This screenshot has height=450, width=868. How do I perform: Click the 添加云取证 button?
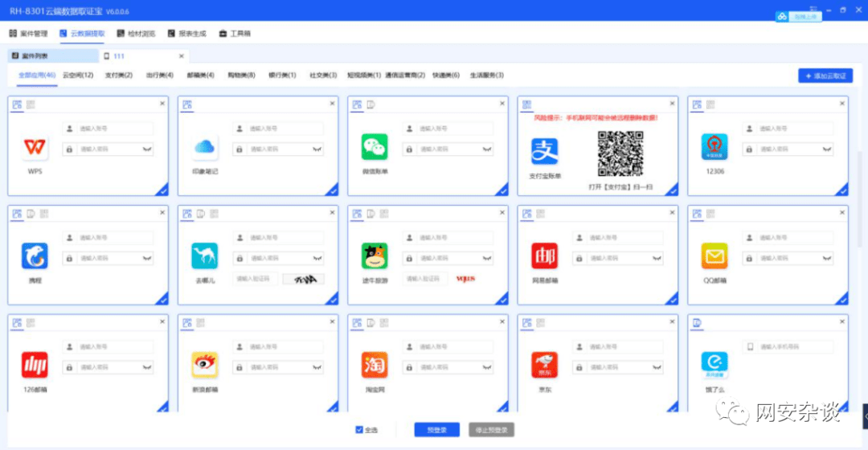825,76
